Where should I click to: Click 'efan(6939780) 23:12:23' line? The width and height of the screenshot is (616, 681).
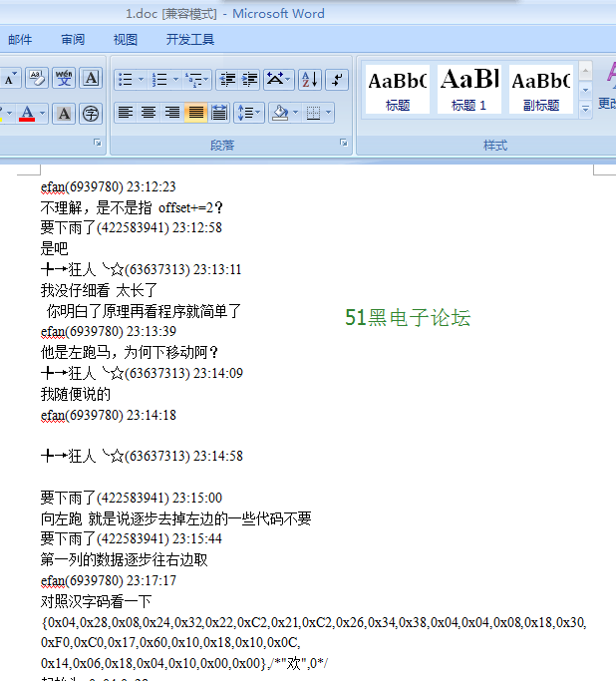pos(109,186)
